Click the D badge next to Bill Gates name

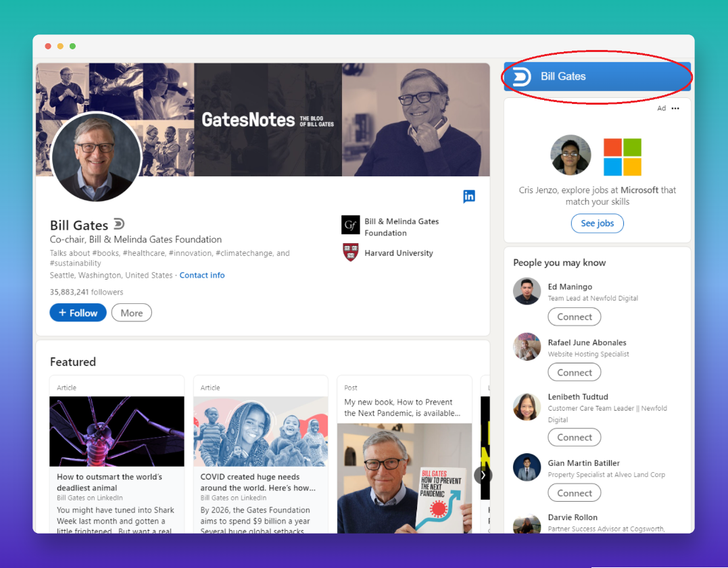(119, 224)
